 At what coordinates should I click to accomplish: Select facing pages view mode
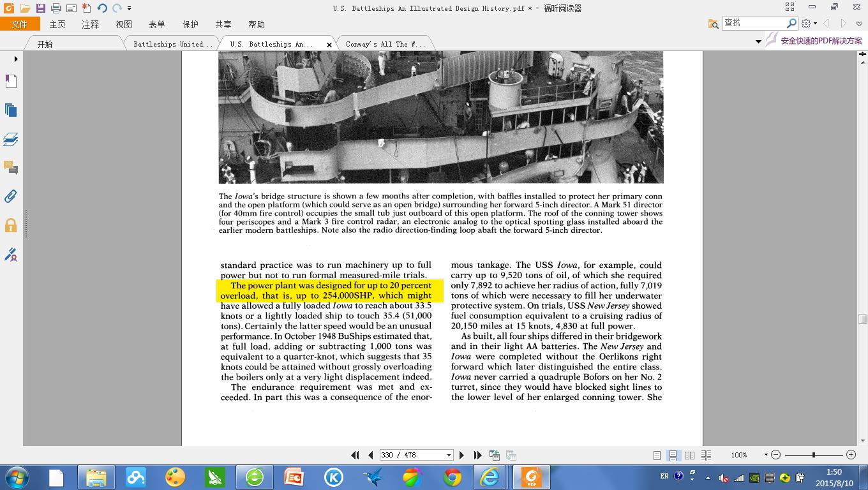(689, 455)
